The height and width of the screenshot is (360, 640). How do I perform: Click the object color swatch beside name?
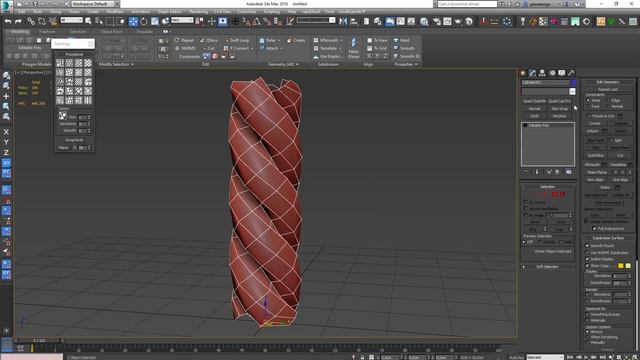573,82
